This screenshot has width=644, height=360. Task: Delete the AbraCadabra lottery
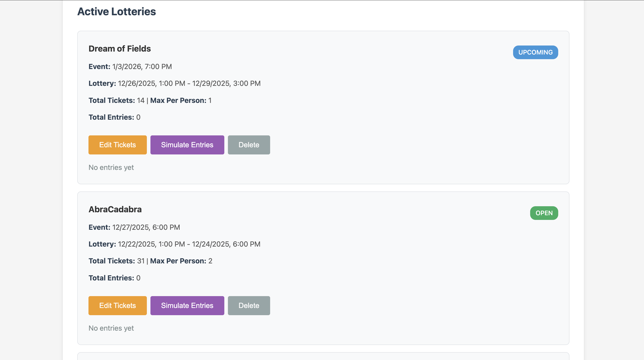[249, 305]
